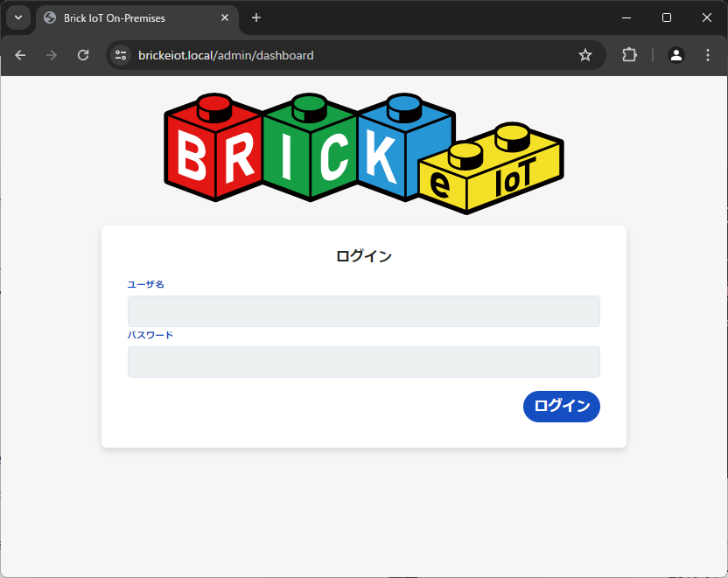The width and height of the screenshot is (728, 578).
Task: Click the パスワード field label
Action: [150, 334]
